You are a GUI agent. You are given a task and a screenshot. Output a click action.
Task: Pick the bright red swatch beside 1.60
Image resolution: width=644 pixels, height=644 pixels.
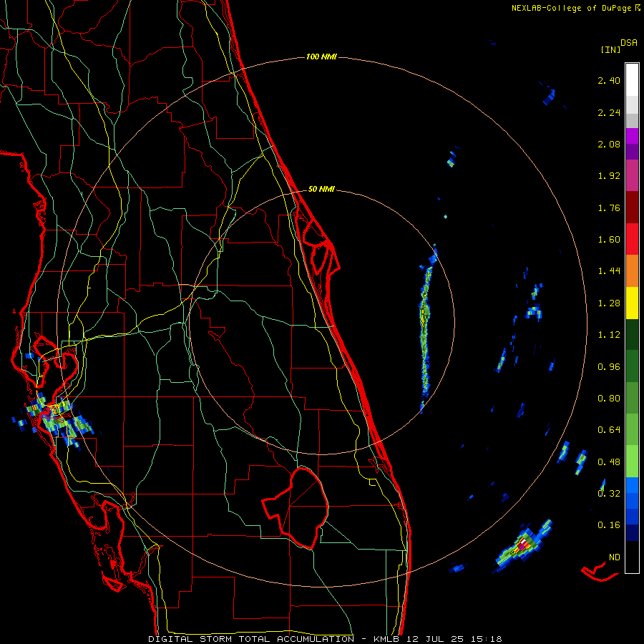[632, 240]
